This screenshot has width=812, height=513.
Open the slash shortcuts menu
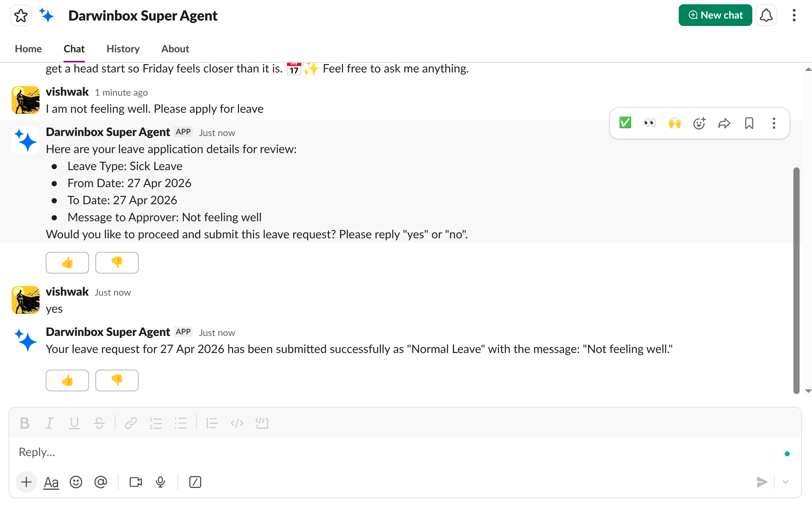tap(195, 482)
